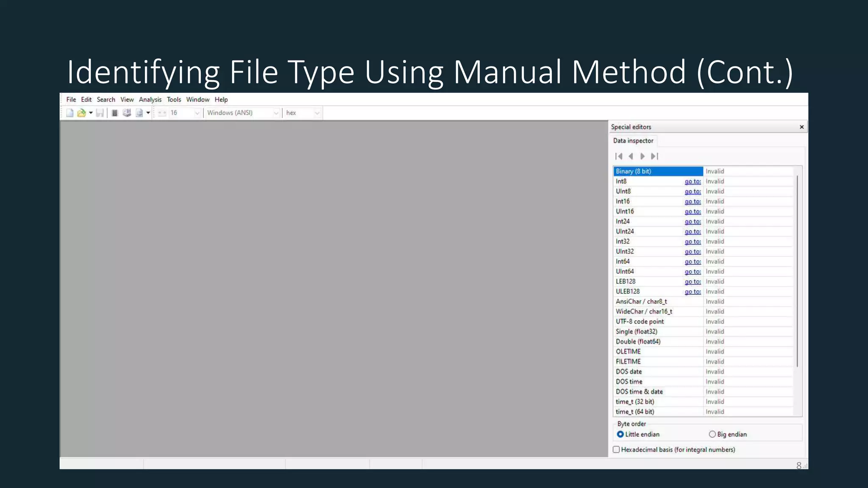The width and height of the screenshot is (868, 488).
Task: Jump to first byte in Data inspector
Action: (x=619, y=156)
